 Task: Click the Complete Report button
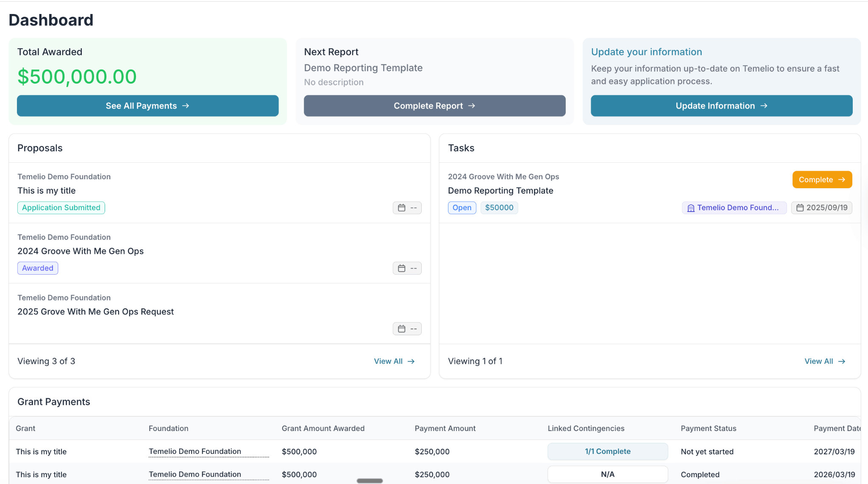[x=434, y=106]
